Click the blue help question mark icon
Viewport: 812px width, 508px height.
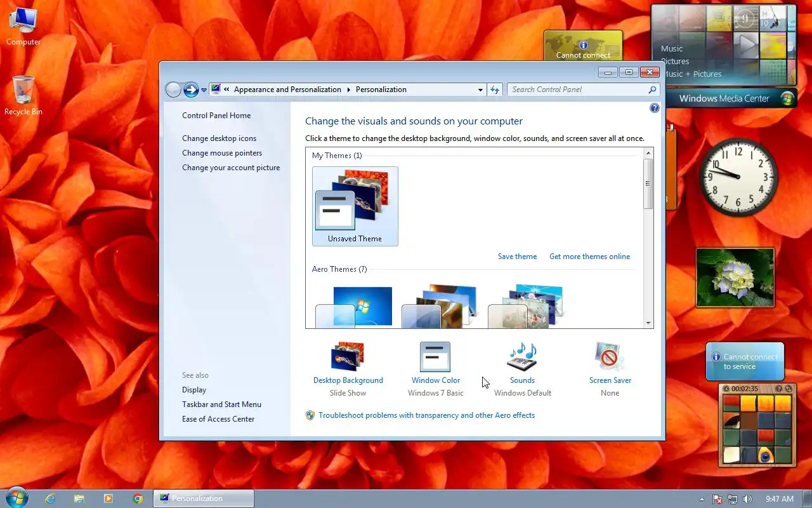(x=655, y=109)
